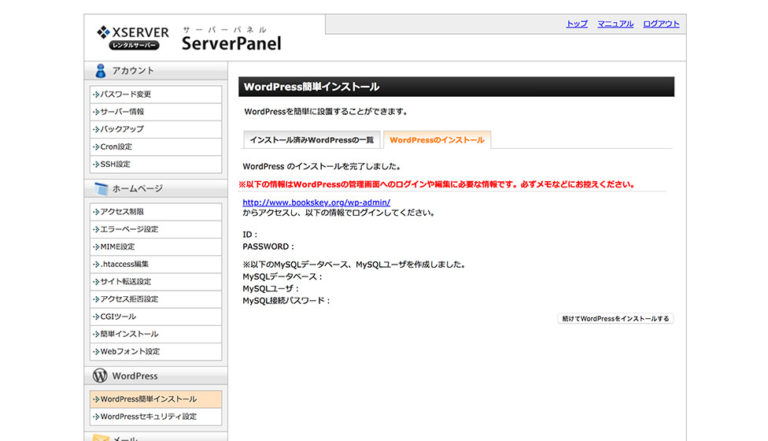Open パスワード変更 in the sidebar

(x=156, y=94)
